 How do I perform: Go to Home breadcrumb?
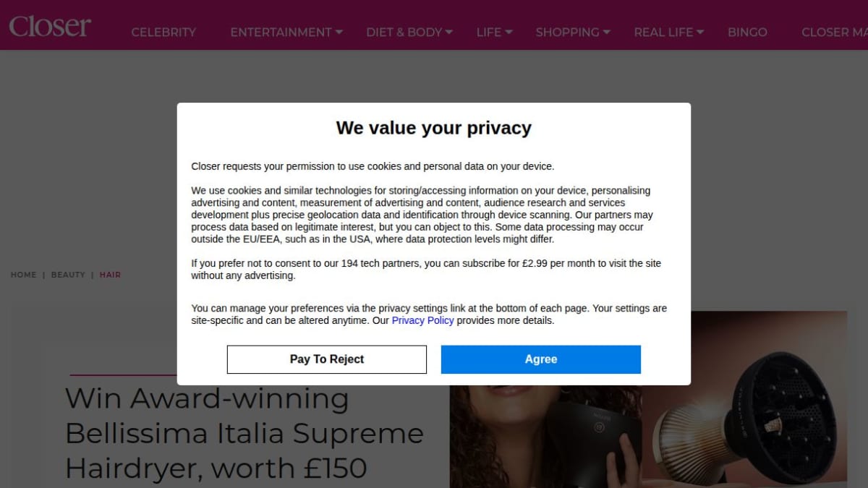[x=23, y=275]
